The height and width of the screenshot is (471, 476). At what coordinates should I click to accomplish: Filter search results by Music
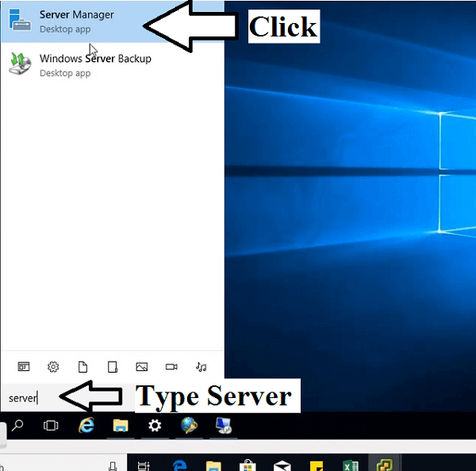pyautogui.click(x=201, y=367)
